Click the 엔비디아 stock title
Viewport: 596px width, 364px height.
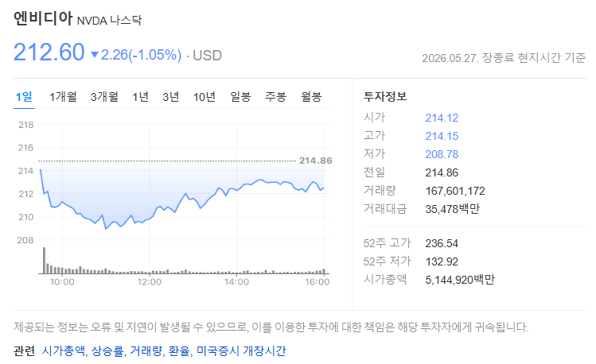click(x=43, y=18)
